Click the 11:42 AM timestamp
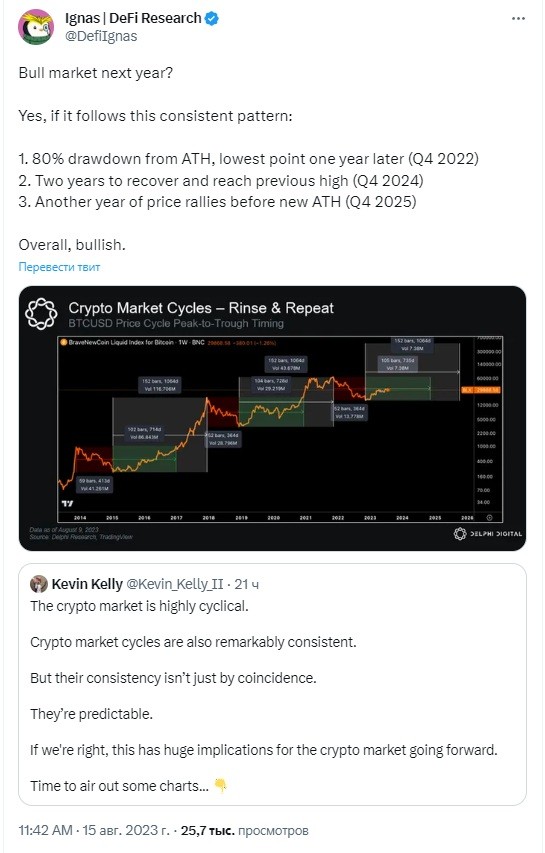The height and width of the screenshot is (853, 545). 45,830
